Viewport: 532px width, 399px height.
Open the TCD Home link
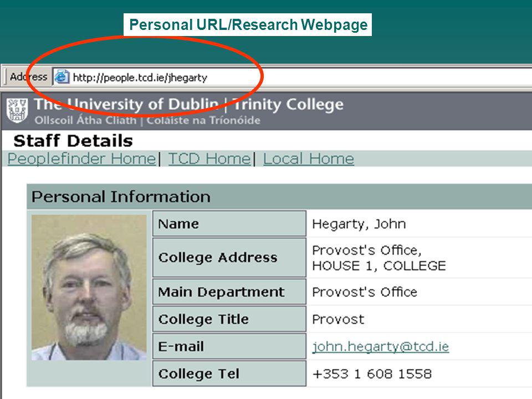point(209,159)
